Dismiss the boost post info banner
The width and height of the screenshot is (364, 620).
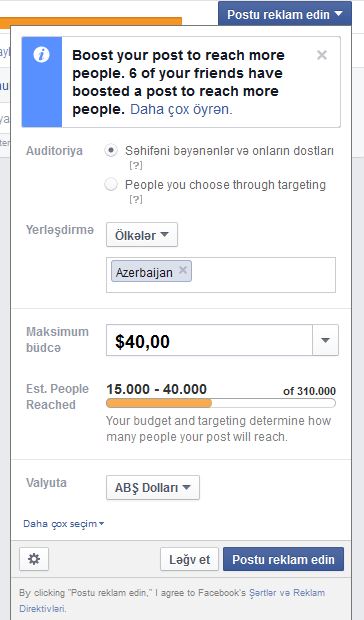322,55
